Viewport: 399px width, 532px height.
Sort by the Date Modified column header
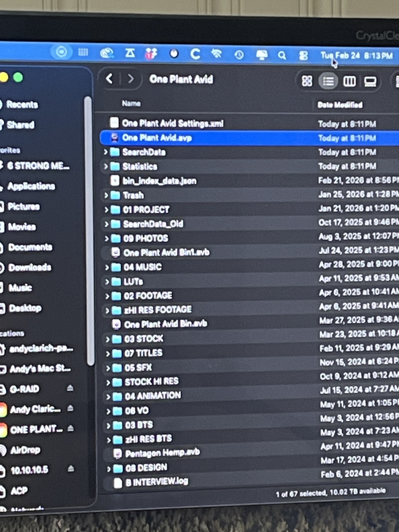point(340,104)
